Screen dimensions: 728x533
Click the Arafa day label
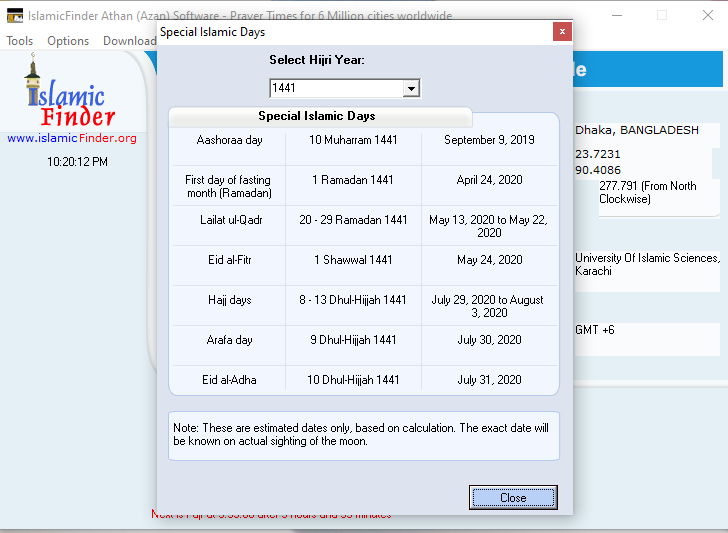coord(230,340)
